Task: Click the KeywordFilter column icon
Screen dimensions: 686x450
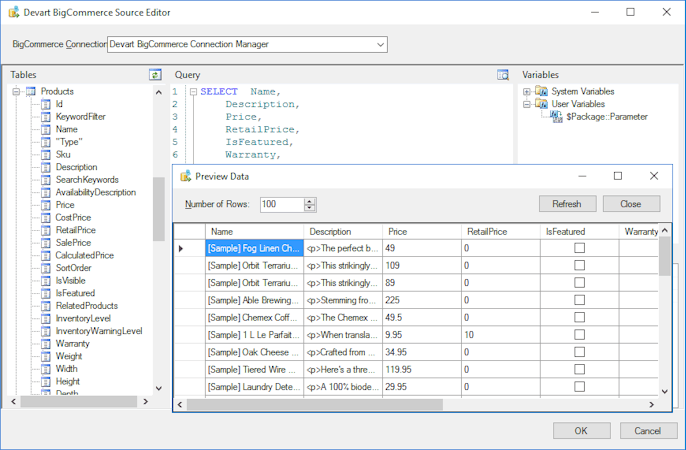Action: coord(46,117)
